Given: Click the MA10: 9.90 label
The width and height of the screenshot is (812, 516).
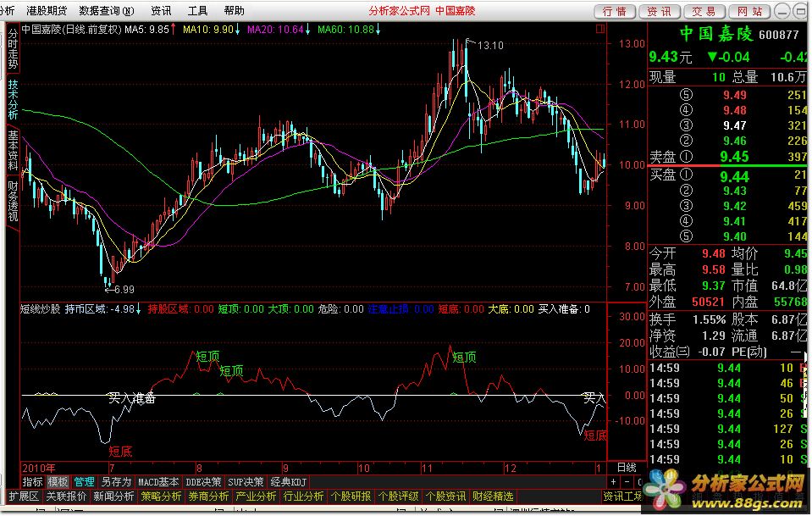Looking at the screenshot, I should pyautogui.click(x=207, y=30).
